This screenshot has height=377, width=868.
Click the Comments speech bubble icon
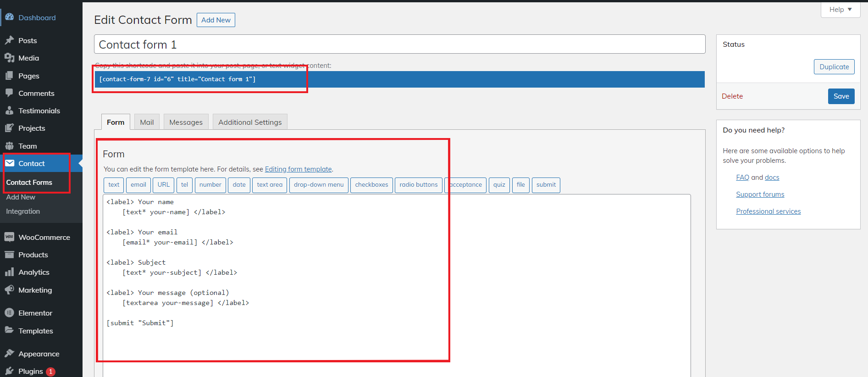point(9,93)
